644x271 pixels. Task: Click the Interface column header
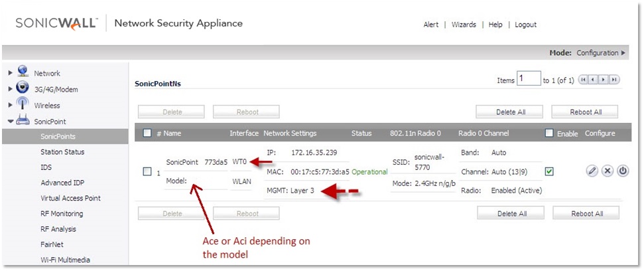244,134
